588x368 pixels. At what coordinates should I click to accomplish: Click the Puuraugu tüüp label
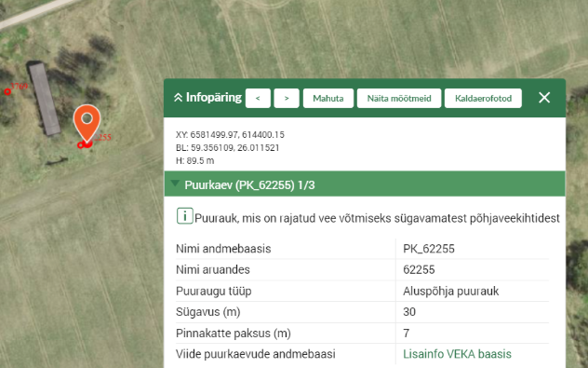tap(214, 291)
